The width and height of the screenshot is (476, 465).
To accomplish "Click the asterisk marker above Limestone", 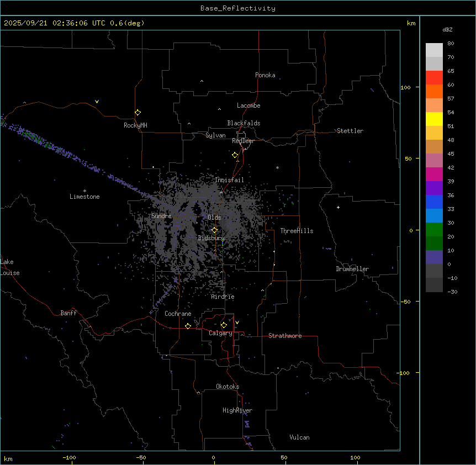I will (84, 191).
